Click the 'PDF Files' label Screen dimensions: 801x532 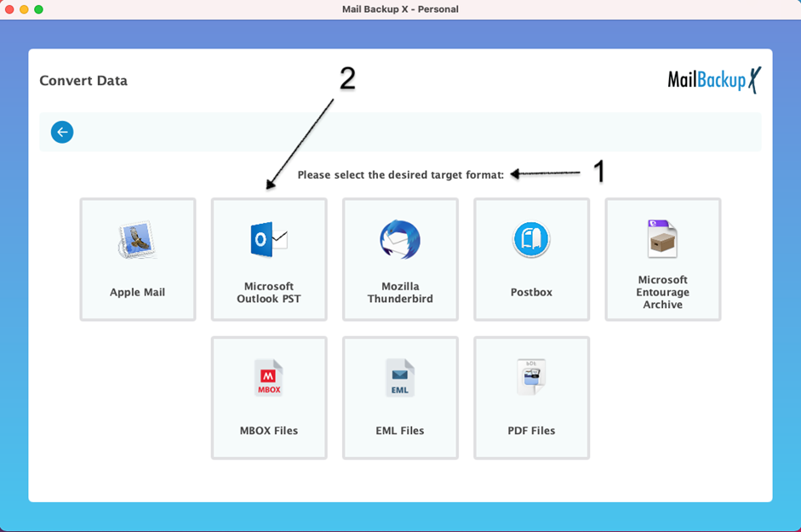(x=531, y=431)
